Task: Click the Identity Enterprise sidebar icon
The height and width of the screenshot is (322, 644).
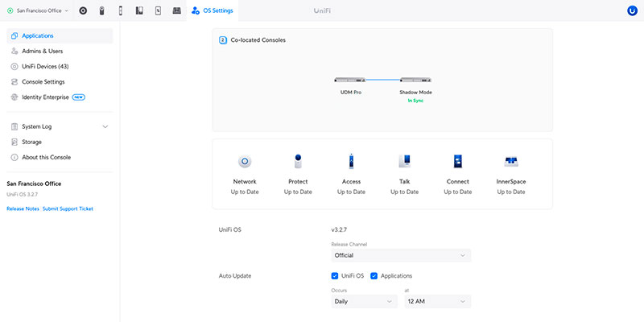Action: point(14,97)
